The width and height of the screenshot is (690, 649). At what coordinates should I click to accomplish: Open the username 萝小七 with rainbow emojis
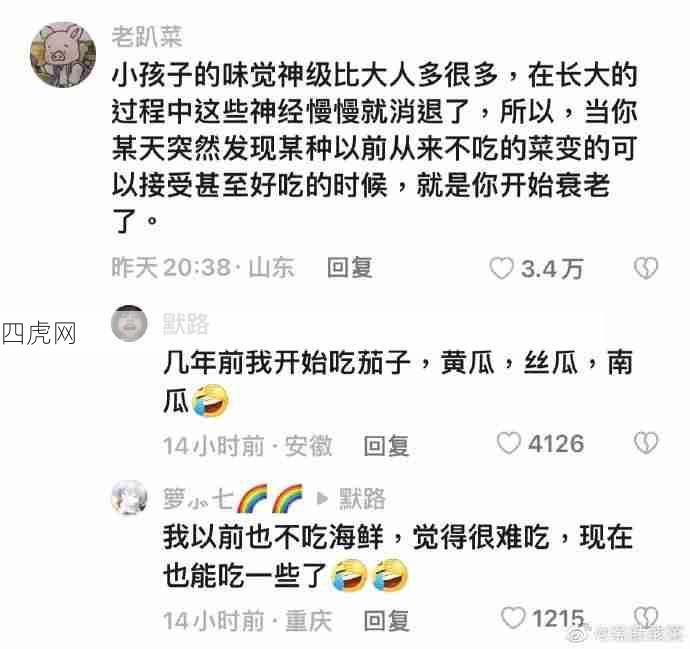233,499
